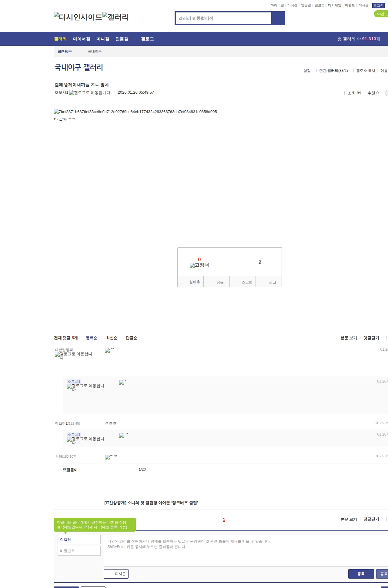This screenshot has width=388, height=588.
Task: Submit comment with 등록 button
Action: (x=361, y=574)
